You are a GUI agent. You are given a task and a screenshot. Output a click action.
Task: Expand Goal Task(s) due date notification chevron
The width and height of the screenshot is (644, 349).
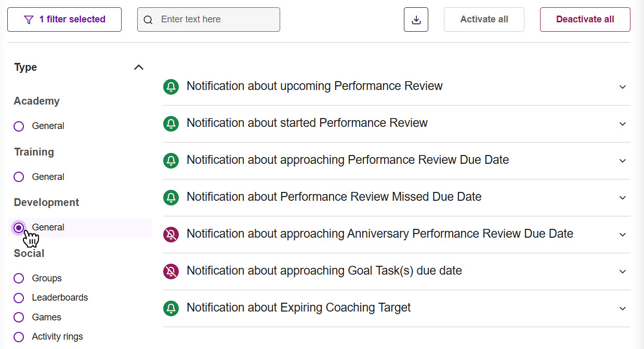pyautogui.click(x=623, y=272)
